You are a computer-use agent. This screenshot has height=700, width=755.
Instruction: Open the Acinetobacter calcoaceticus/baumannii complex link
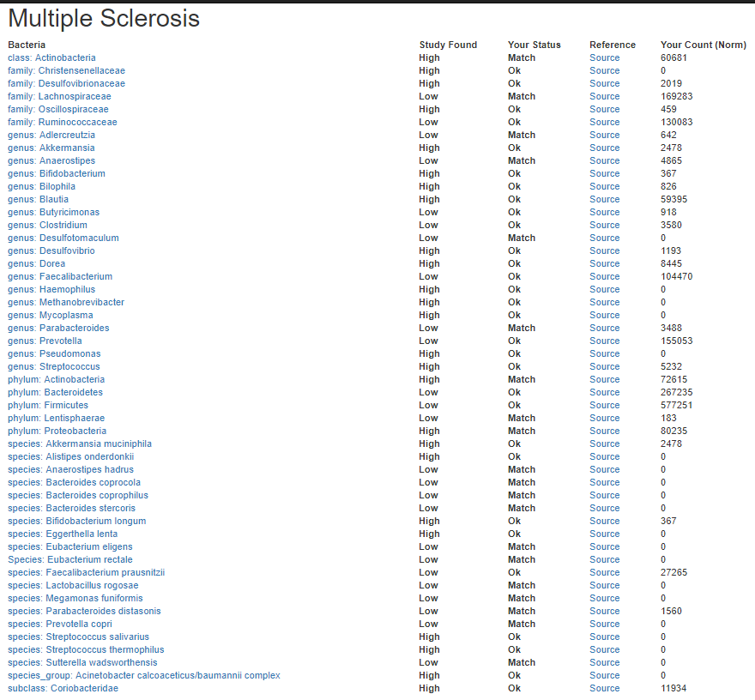coord(144,675)
